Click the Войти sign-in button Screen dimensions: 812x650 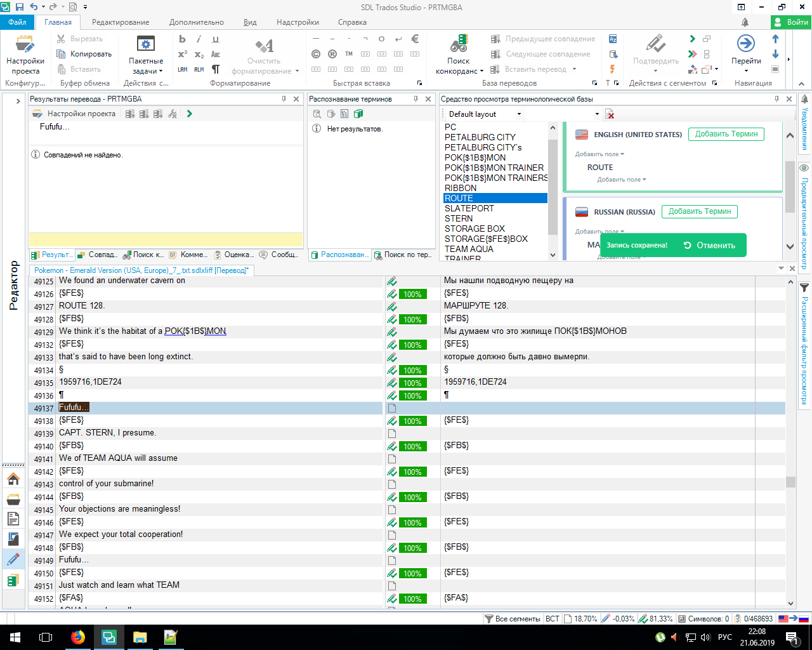[x=791, y=22]
